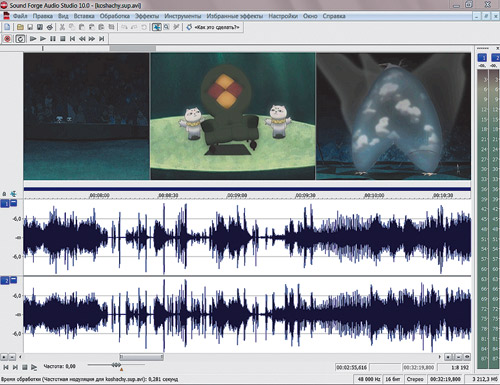Click the 00:09:00 mark on time ruler
This screenshot has height=385, width=500.
point(237,195)
